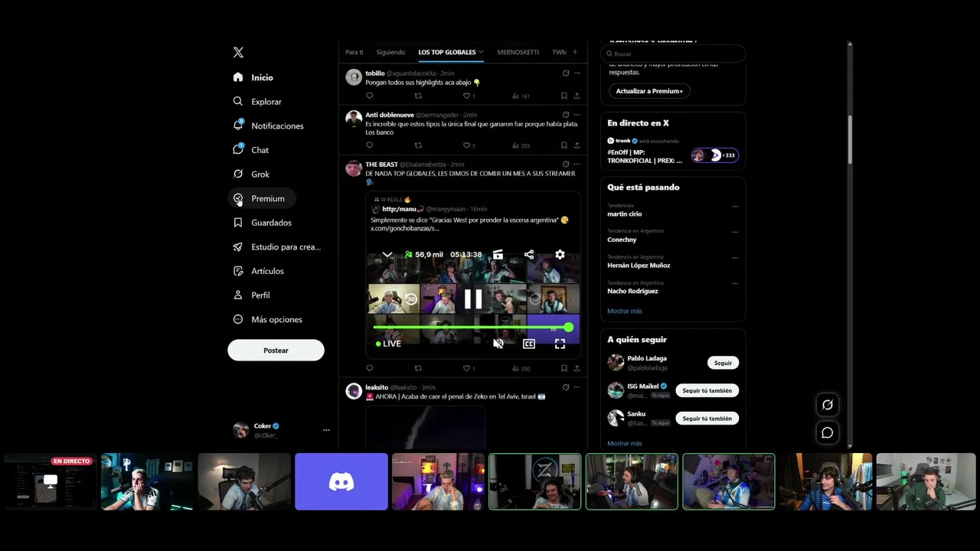The image size is (980, 551).
Task: Open more options for martin cirio trend
Action: click(735, 207)
